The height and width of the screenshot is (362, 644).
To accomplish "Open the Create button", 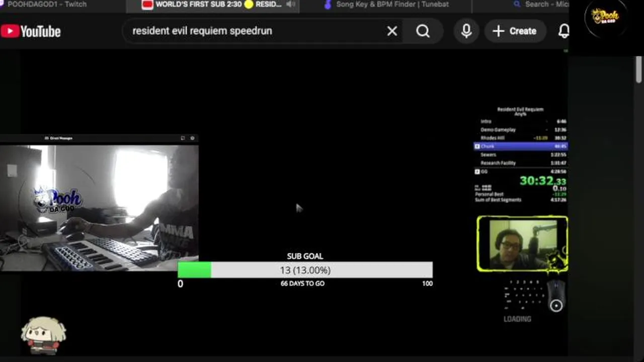I will (515, 31).
